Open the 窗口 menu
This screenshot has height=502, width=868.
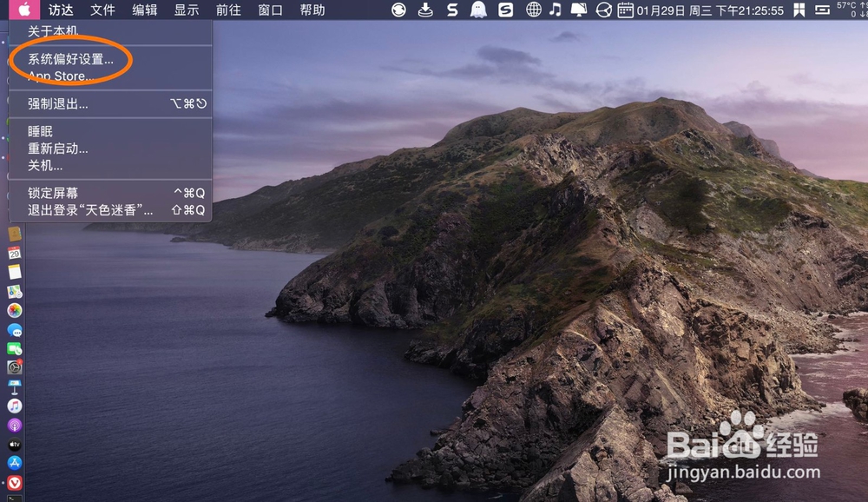(x=271, y=10)
